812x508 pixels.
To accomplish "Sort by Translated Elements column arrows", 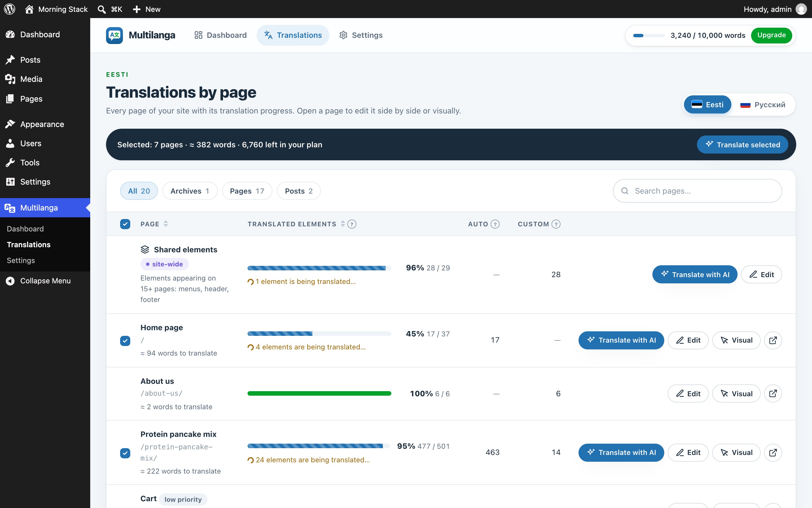I will click(343, 224).
